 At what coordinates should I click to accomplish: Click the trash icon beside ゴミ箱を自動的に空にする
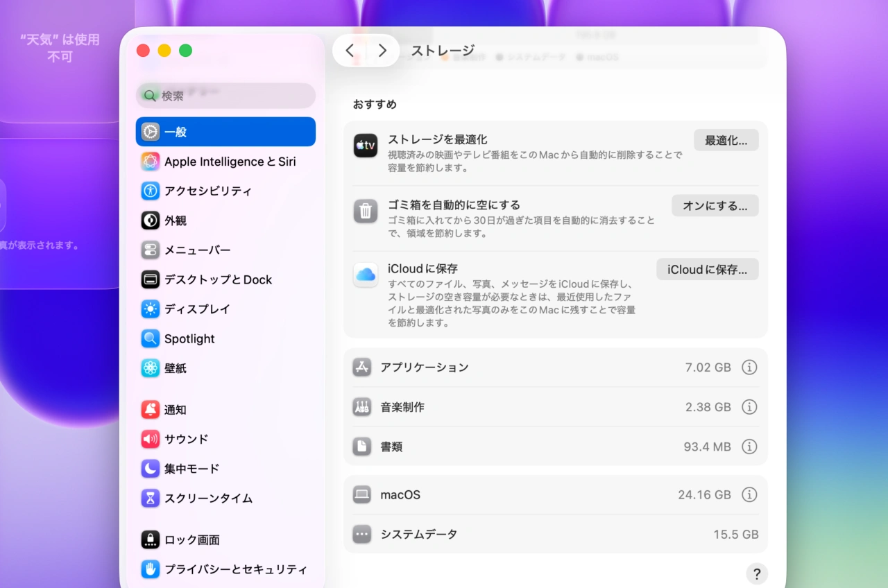[366, 211]
